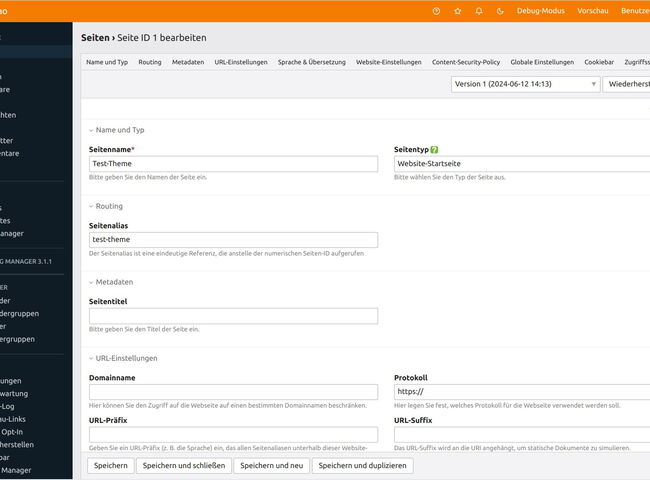The width and height of the screenshot is (650, 480).
Task: Click the Seitentyp green help icon
Action: 434,149
